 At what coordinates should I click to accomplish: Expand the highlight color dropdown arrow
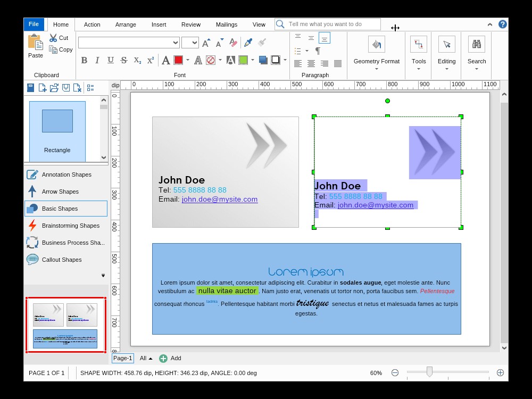(x=252, y=60)
